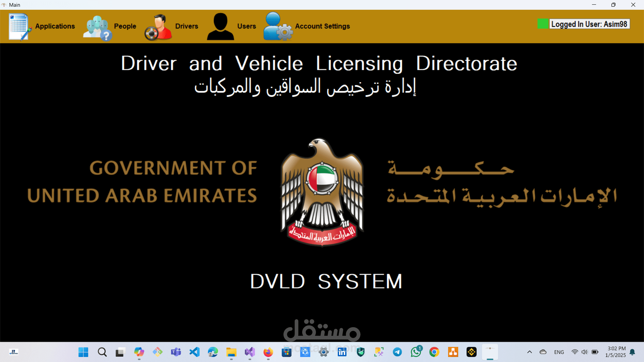The height and width of the screenshot is (362, 644).
Task: Click the People group icon
Action: [97, 28]
